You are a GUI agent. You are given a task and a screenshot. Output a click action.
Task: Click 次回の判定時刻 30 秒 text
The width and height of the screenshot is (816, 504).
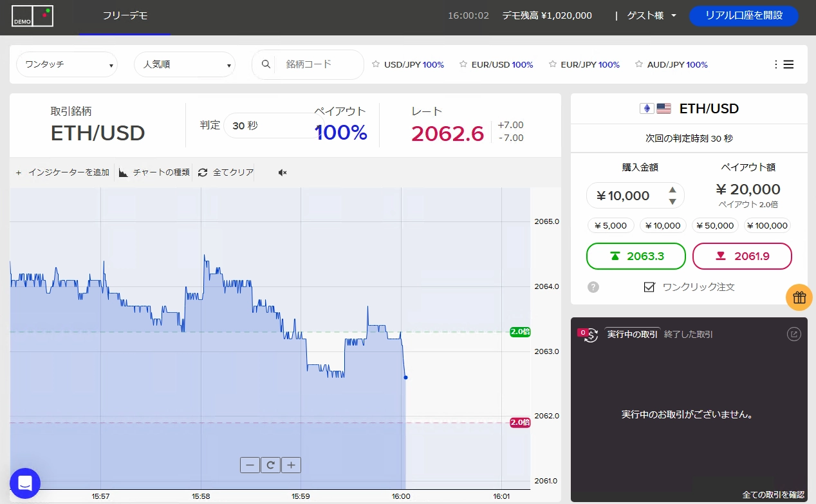[x=689, y=138]
